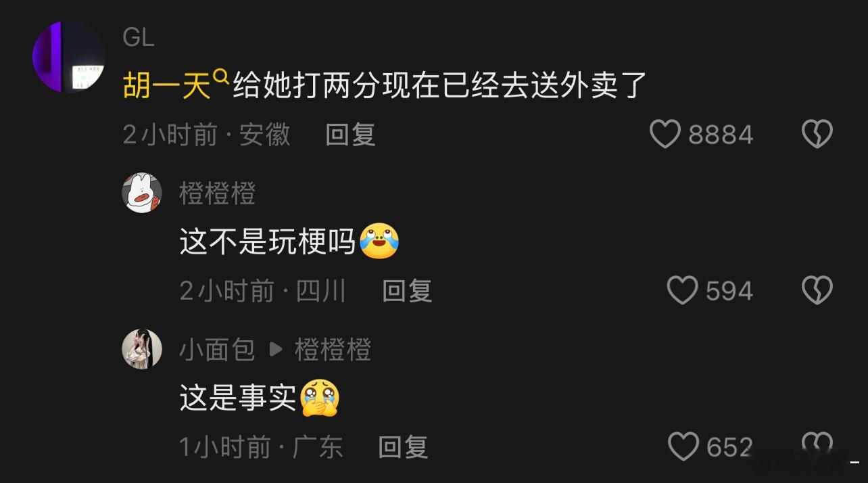Tap the broken heart on 橙橙橙's comment
Viewport: 868px width, 483px height.
[x=817, y=290]
